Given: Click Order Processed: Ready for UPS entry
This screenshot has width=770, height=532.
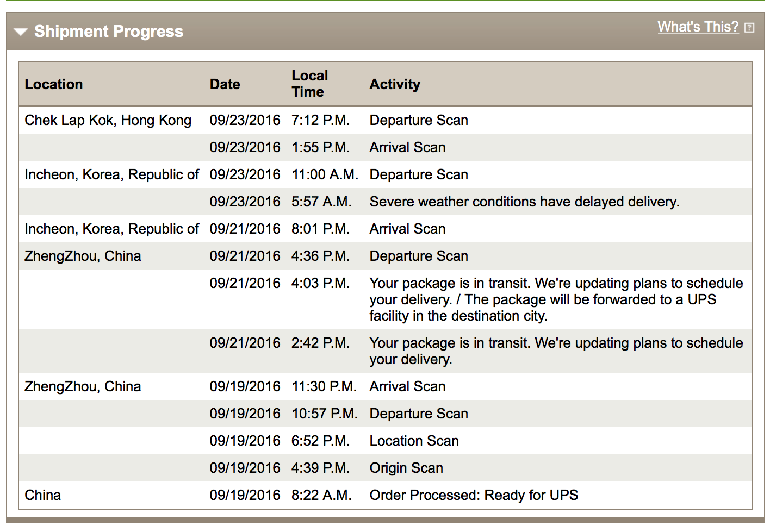Looking at the screenshot, I should [x=474, y=495].
